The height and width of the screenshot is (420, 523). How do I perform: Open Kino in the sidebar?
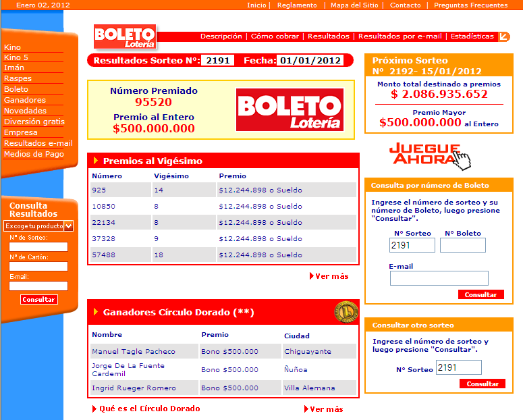[12, 47]
